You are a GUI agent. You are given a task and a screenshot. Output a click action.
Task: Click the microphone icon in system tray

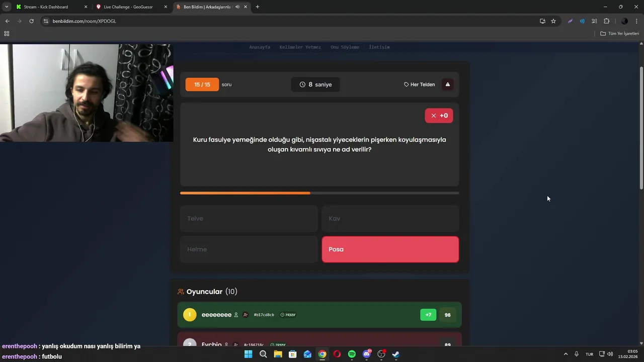(x=577, y=354)
